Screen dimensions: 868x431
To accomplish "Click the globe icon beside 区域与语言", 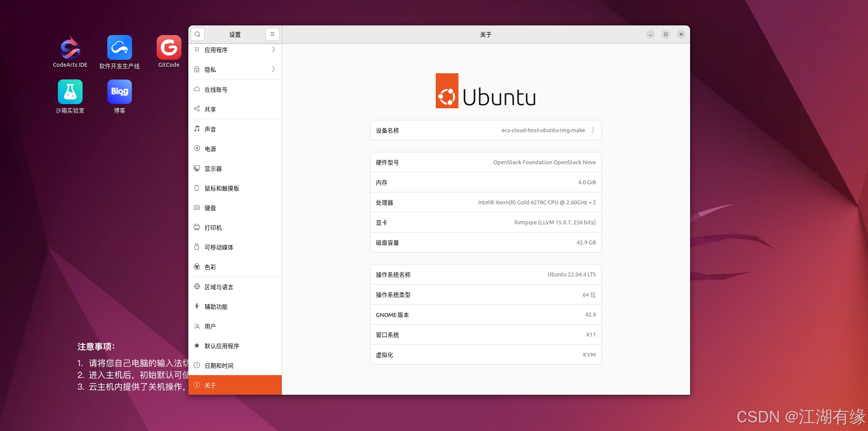I will (x=197, y=286).
